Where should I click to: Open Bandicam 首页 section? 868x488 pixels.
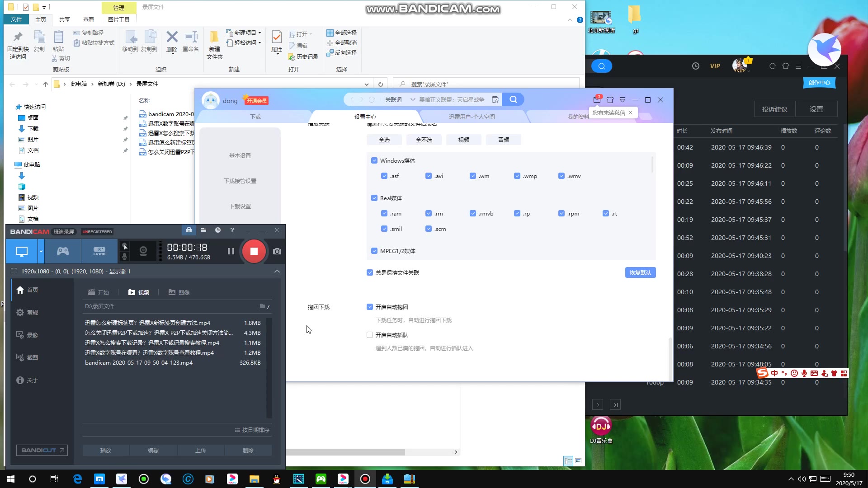click(28, 290)
